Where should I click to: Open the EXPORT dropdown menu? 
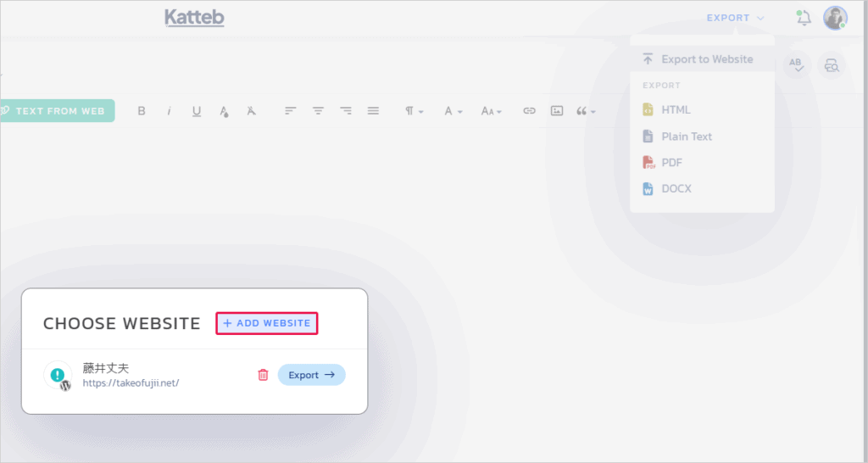(x=735, y=18)
